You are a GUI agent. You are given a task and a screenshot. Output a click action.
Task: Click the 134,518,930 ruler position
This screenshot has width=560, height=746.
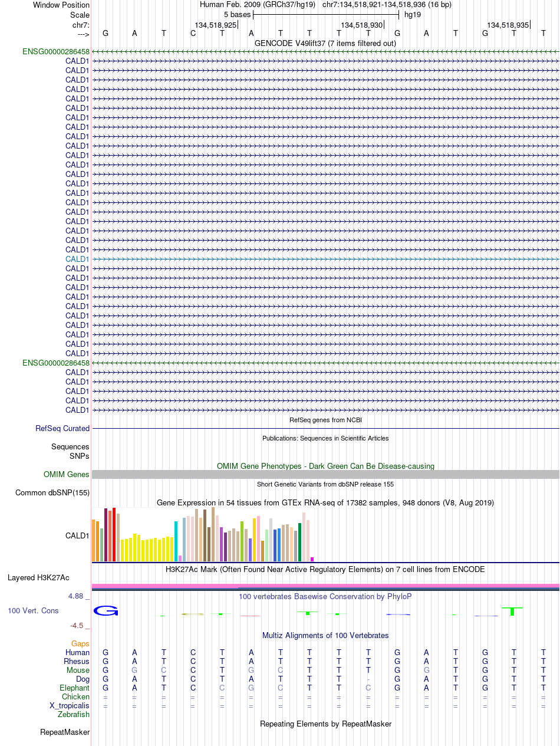pyautogui.click(x=362, y=25)
